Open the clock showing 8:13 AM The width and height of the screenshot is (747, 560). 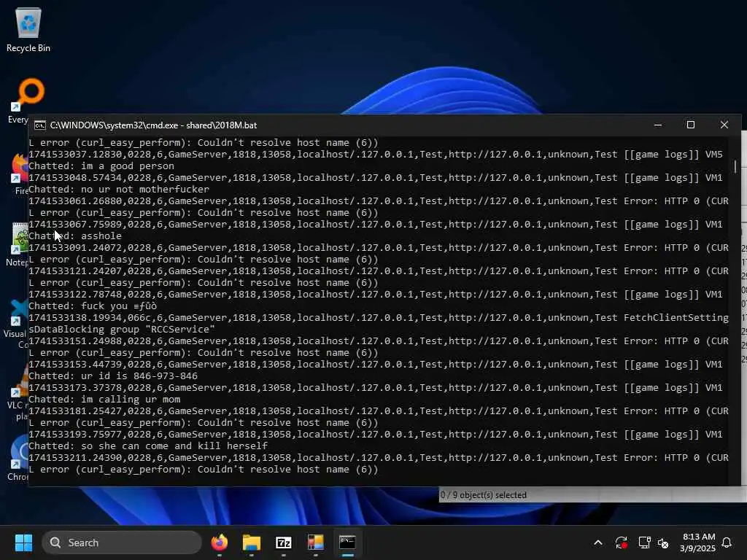tap(698, 542)
